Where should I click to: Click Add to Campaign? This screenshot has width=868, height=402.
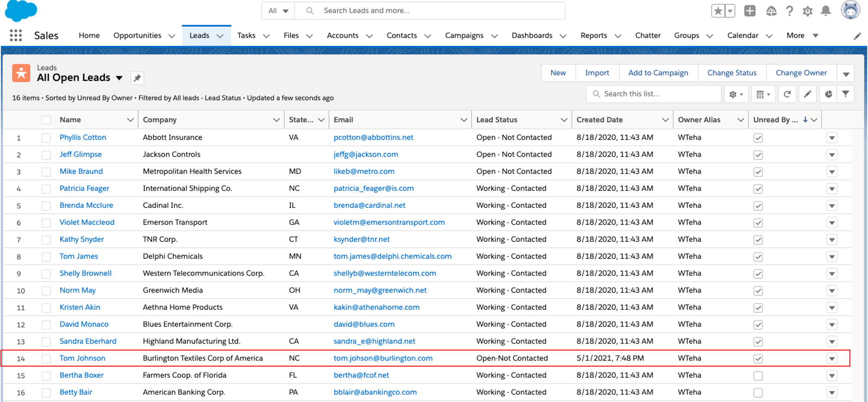click(658, 73)
